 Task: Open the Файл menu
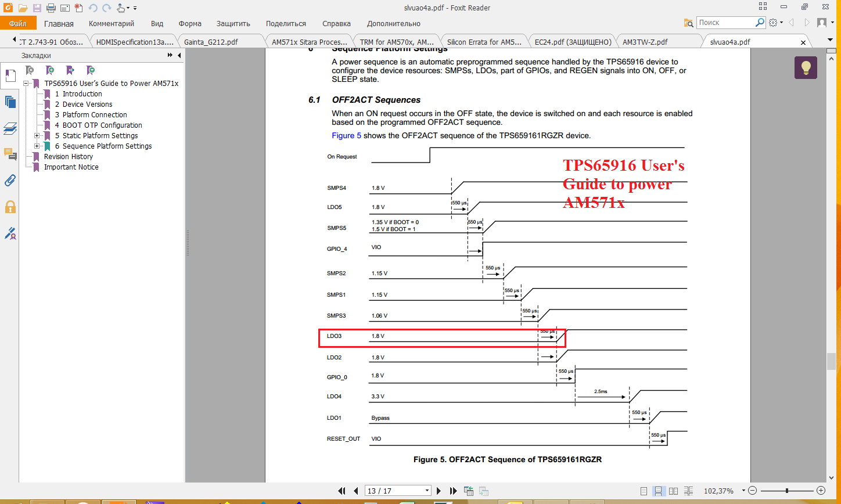coord(18,23)
